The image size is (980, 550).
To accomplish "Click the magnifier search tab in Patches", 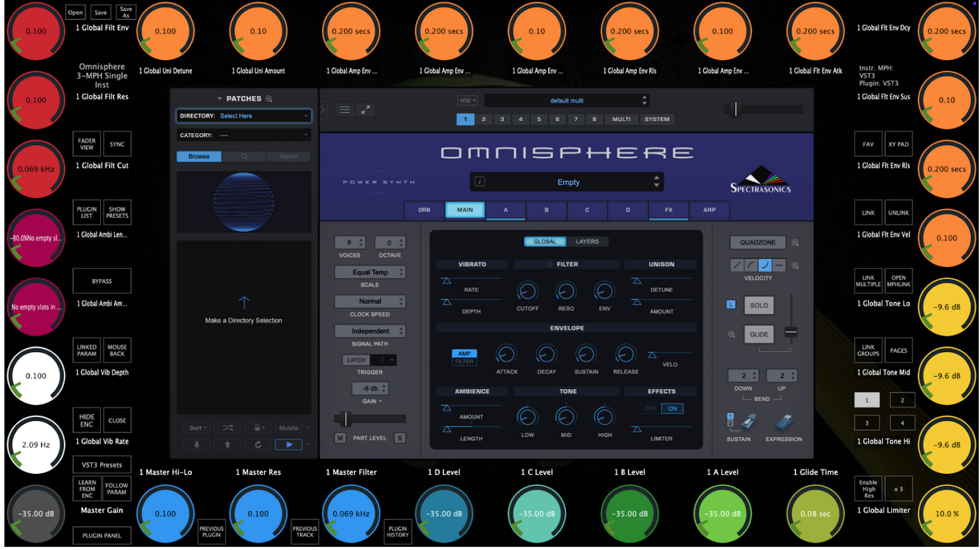I will 244,157.
